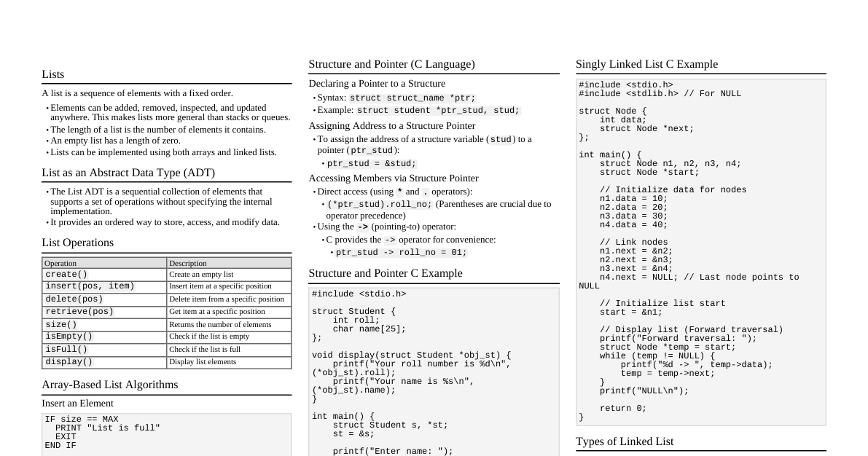Click the "Singly Linked List C Example" heading
This screenshot has height=456, width=868.
(647, 64)
